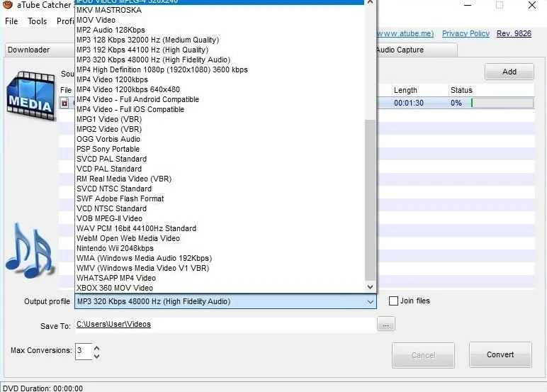The width and height of the screenshot is (547, 392).
Task: Select XBOX 360 MOV Video profile
Action: click(x=220, y=288)
